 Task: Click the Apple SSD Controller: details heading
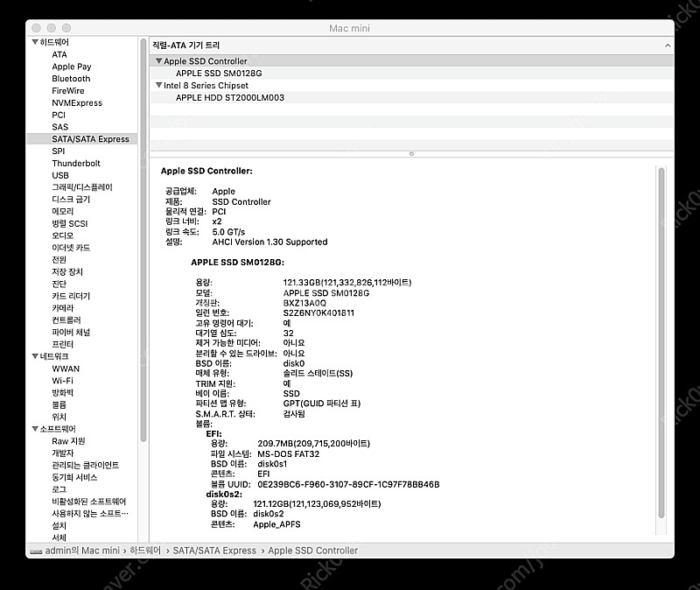(x=206, y=171)
